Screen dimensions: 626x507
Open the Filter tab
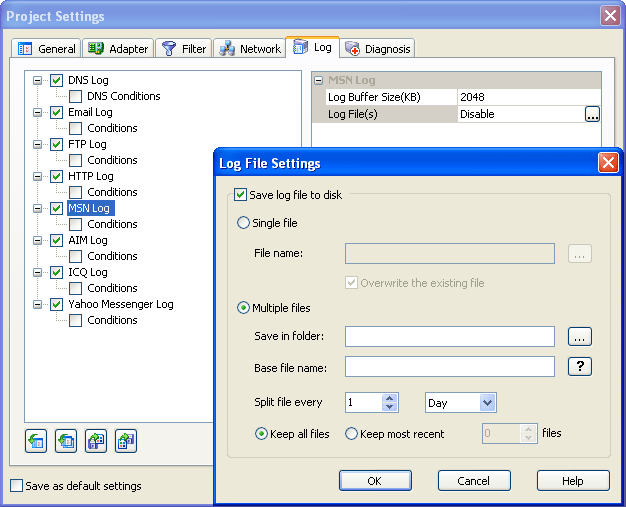[x=183, y=48]
